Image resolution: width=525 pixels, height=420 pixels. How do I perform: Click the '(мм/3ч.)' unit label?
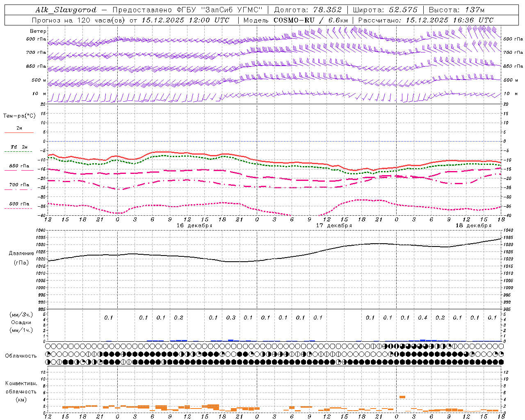(x=21, y=315)
